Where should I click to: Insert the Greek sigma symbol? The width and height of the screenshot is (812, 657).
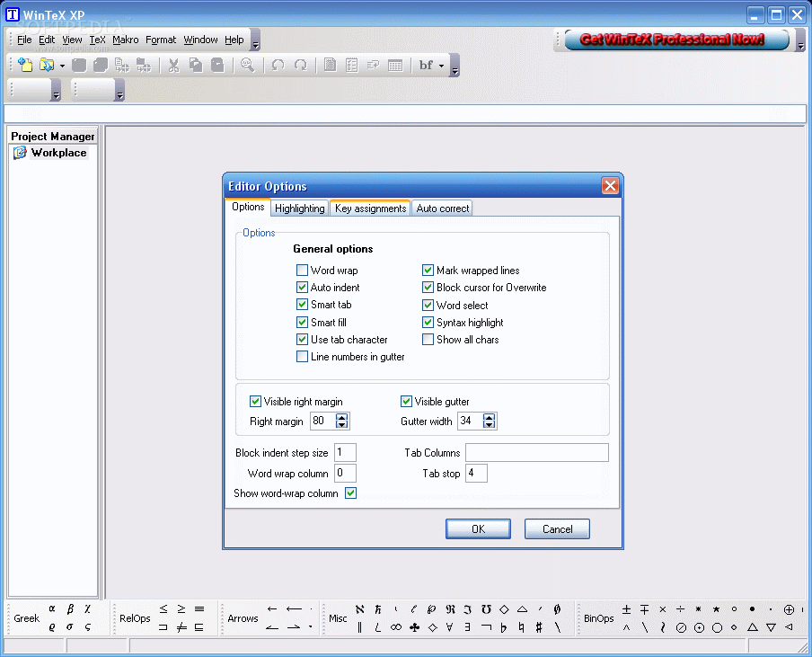69,627
